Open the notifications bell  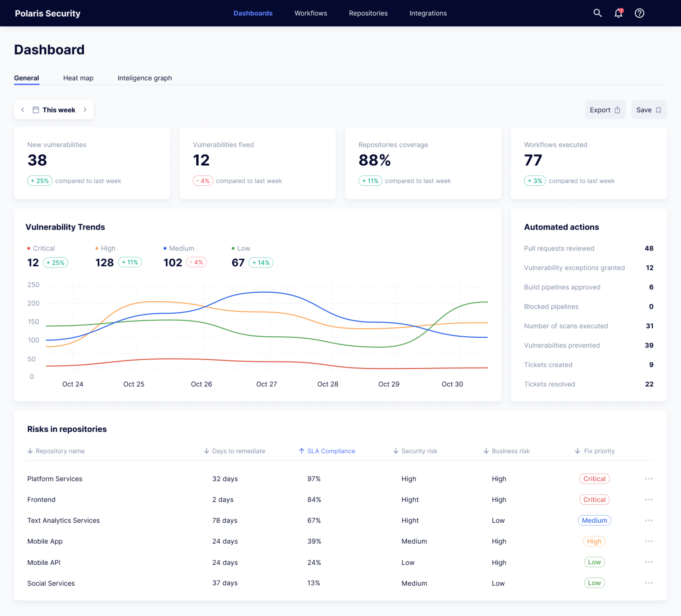click(x=618, y=13)
